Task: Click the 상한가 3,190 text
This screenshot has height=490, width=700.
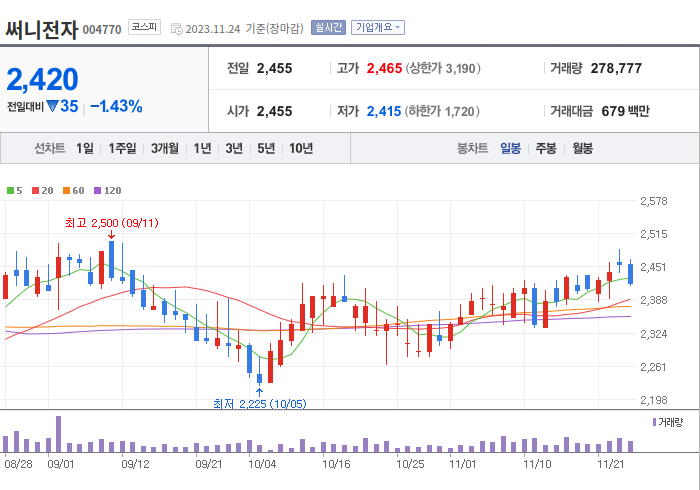Action: [x=443, y=68]
